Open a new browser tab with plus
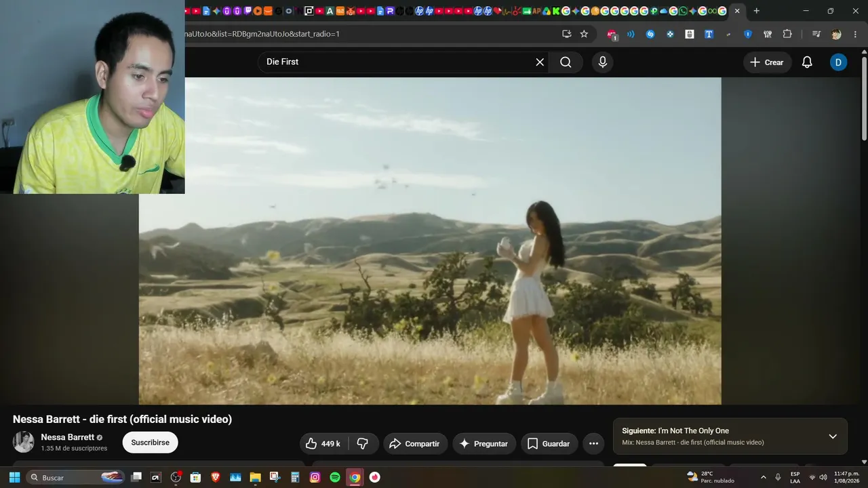Viewport: 868px width, 488px height. [x=756, y=11]
